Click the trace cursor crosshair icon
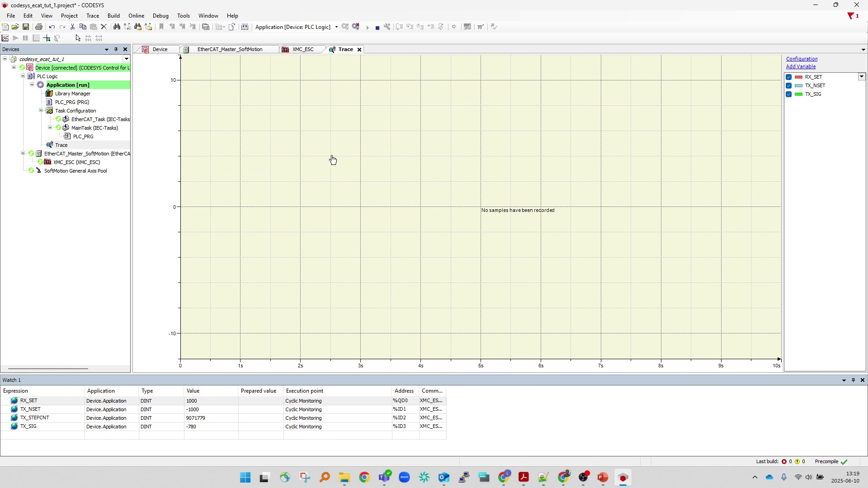868x488 pixels. (47, 38)
